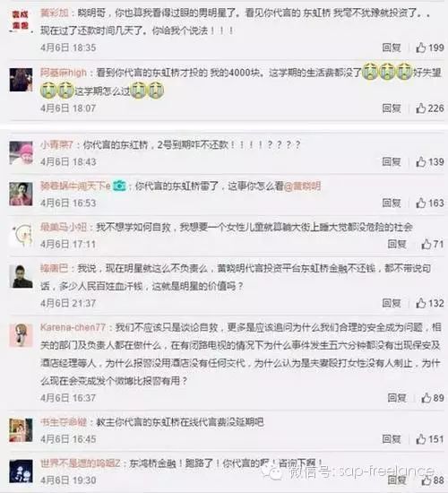Viewport: 448px width, 493px height.
Task: Open the @ mention link in the 16:53 comment
Action: pyautogui.click(x=303, y=186)
